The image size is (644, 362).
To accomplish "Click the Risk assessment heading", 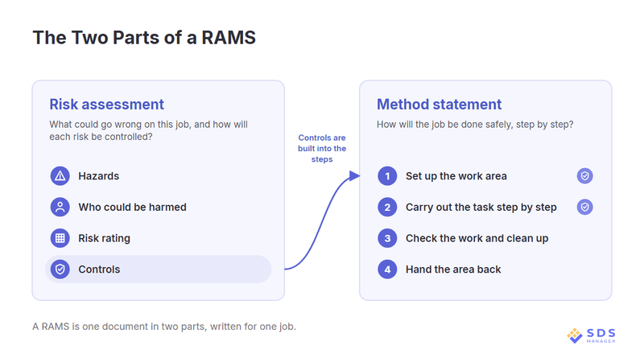I will coord(107,105).
